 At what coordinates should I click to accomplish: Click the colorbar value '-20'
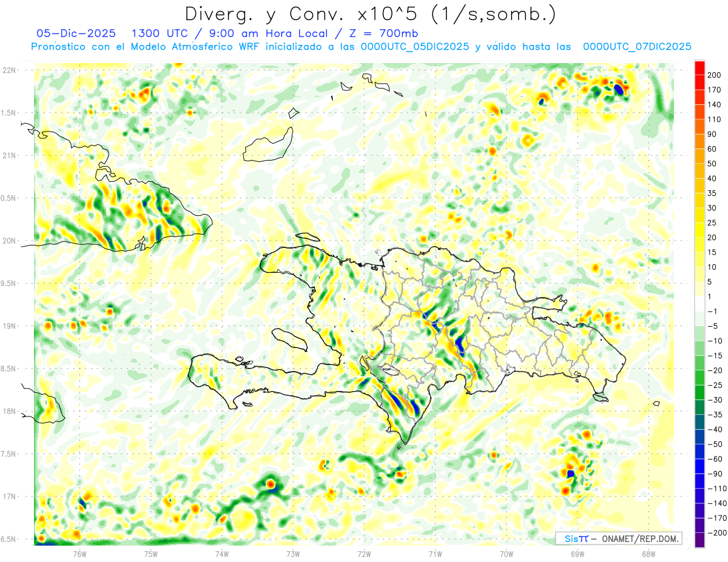point(716,370)
